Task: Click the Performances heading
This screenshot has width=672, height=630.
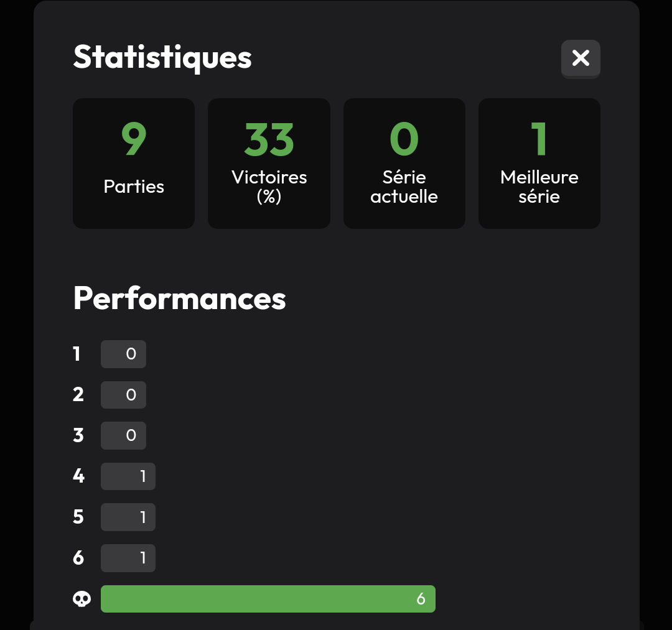Action: point(179,298)
